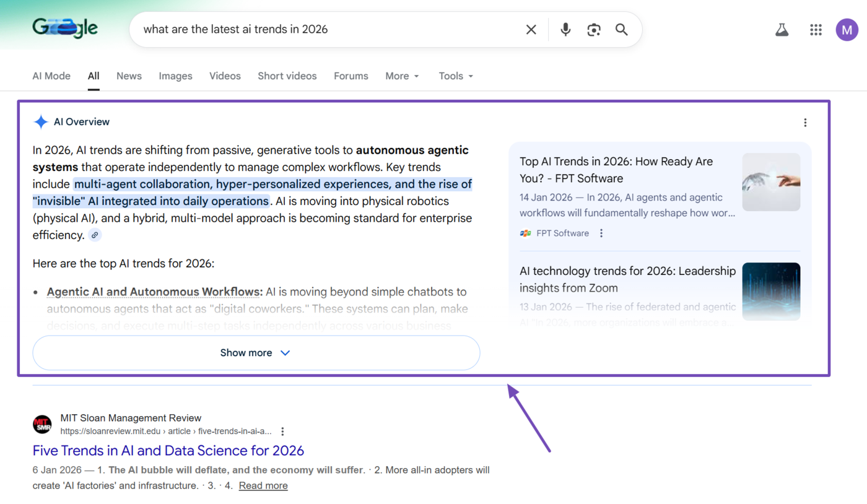Open Search Labs flask icon
Image resolution: width=867 pixels, height=504 pixels.
(782, 30)
